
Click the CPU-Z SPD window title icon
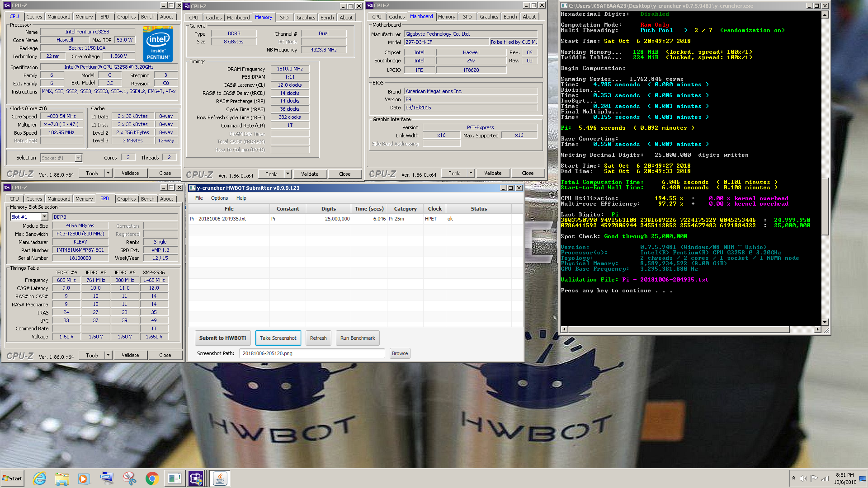pos(7,188)
